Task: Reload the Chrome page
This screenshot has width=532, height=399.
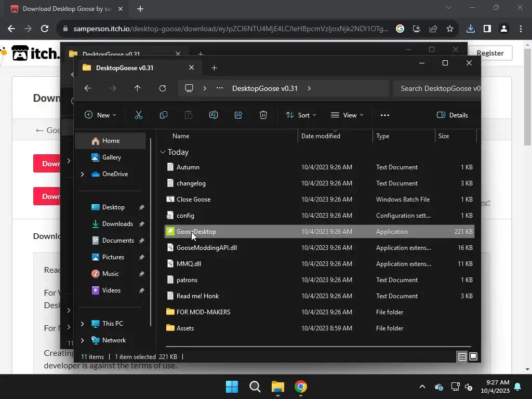Action: click(x=45, y=29)
